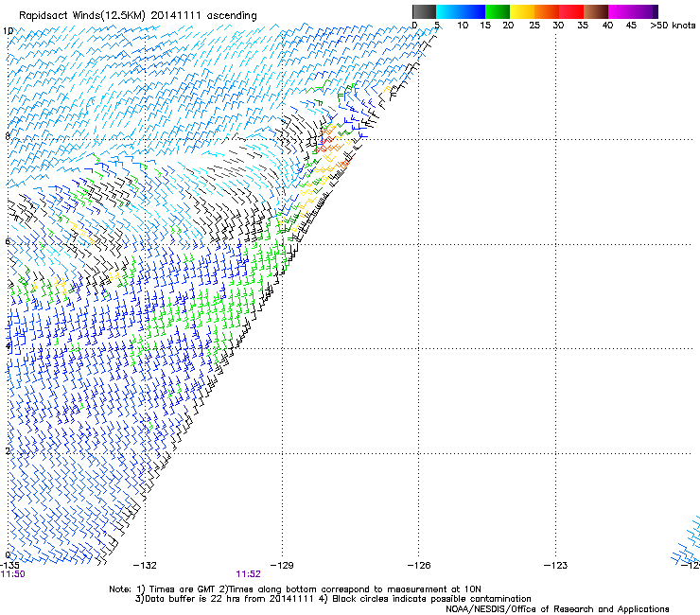Click the gray 0-5 knots color swatch
The height and width of the screenshot is (615, 700).
424,11
